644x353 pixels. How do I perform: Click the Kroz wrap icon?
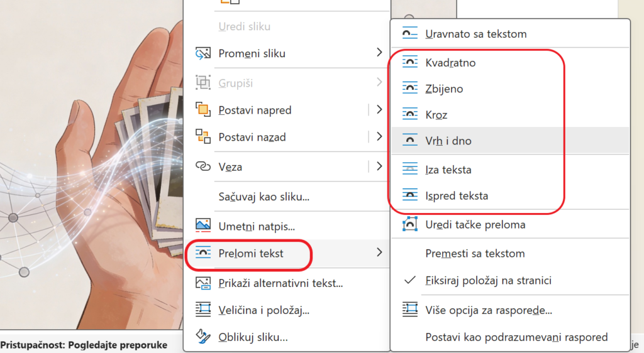point(410,116)
